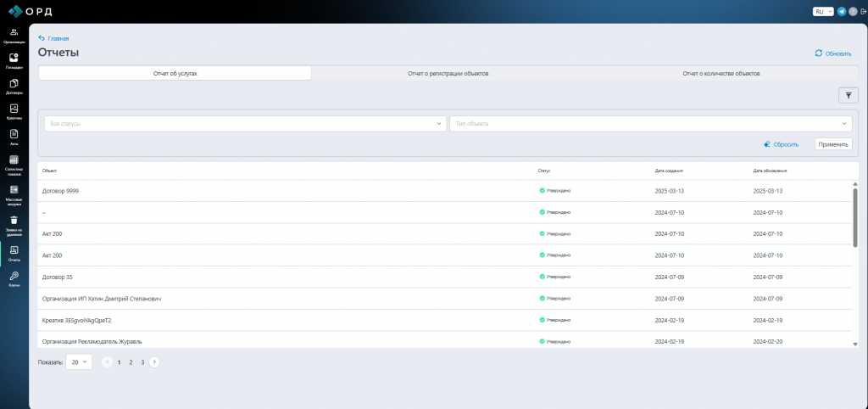Open Ключи key icon in sidebar

[x=14, y=275]
